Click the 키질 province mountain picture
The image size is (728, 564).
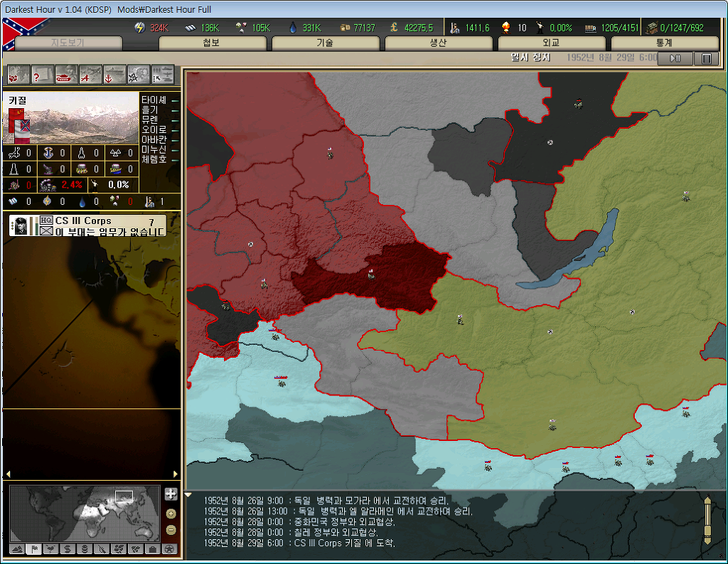71,118
